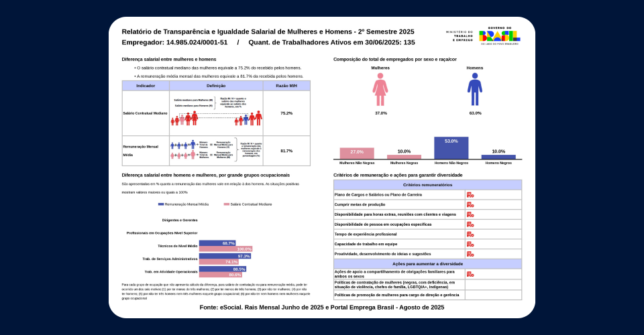Click red icon for Capacidade de trabalho em equipe
The width and height of the screenshot is (644, 335).
[x=470, y=244]
